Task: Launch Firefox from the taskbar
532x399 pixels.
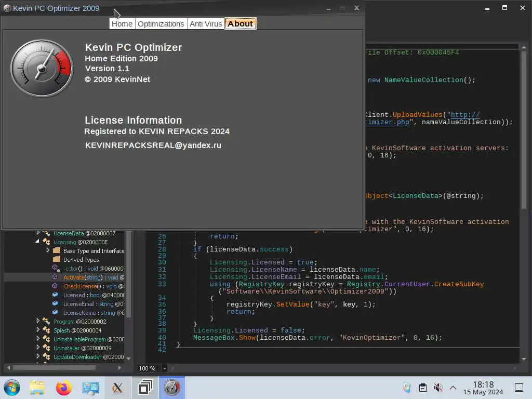Action: [64, 388]
